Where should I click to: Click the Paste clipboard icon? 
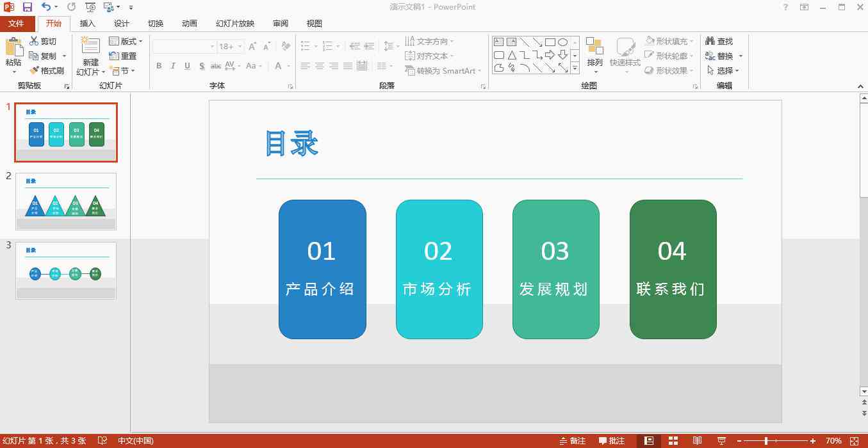[13, 47]
